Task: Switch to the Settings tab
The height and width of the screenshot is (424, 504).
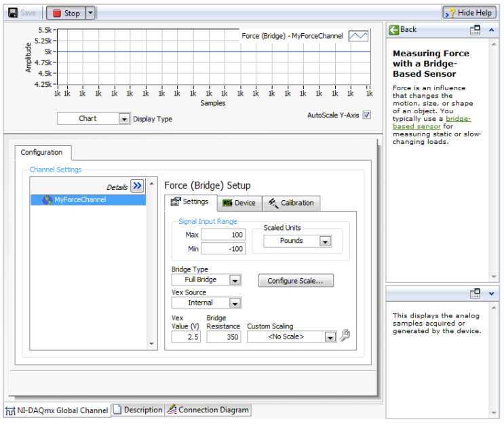Action: click(x=190, y=202)
